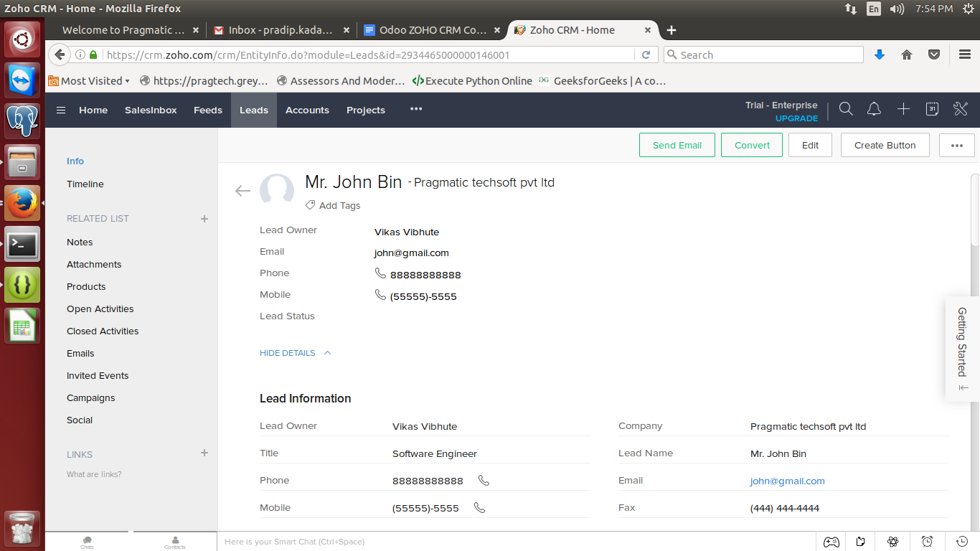Screen dimensions: 980x551
Task: Open the What are links? help
Action: [94, 474]
